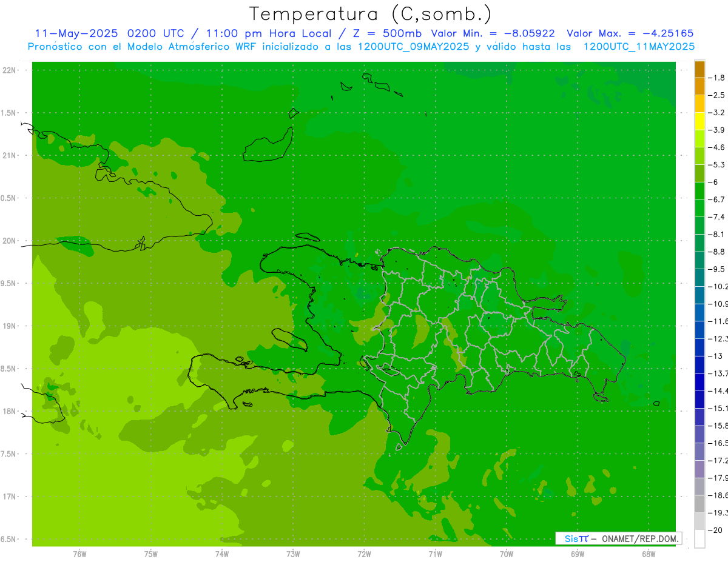Click the '1200UTC_09MAY2025' initialization time
Viewport: 728px width, 562px height.
coord(413,47)
